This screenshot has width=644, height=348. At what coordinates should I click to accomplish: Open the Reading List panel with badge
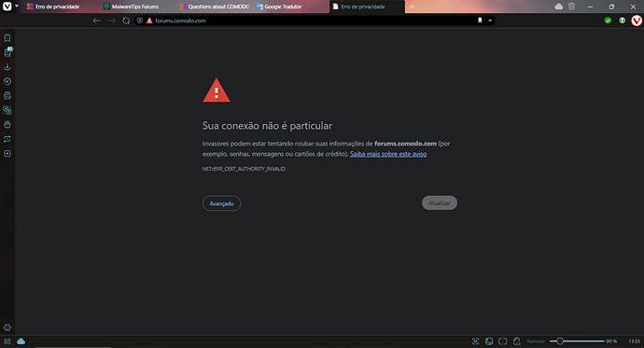click(7, 52)
